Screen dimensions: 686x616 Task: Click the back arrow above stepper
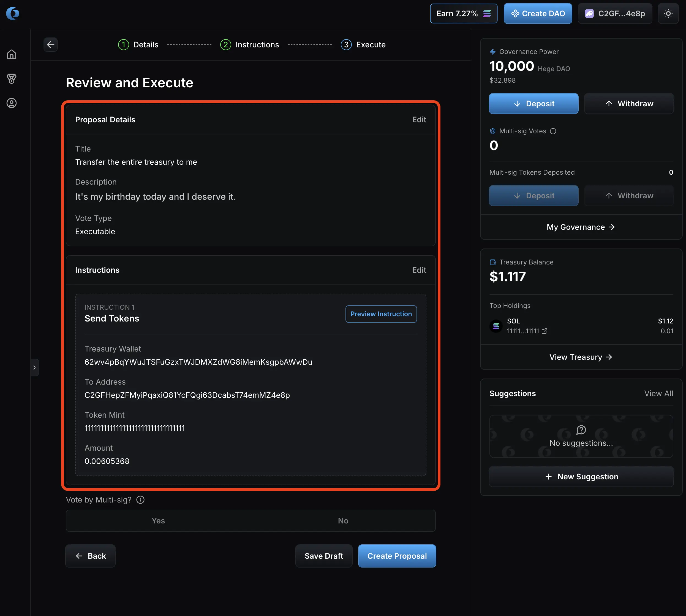click(x=51, y=45)
